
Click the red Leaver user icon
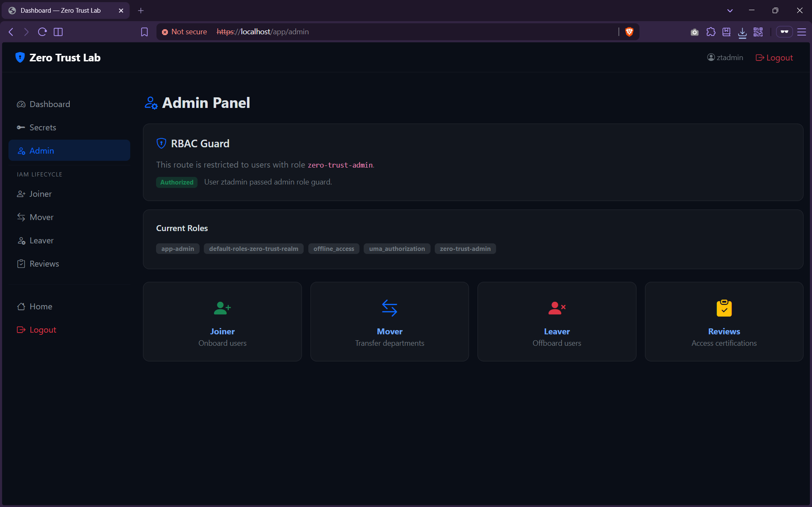click(x=557, y=308)
